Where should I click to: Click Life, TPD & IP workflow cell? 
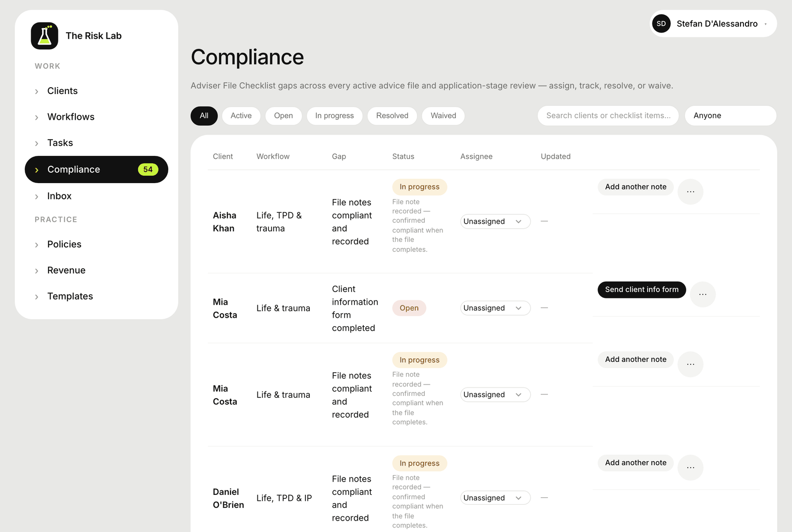pyautogui.click(x=284, y=498)
